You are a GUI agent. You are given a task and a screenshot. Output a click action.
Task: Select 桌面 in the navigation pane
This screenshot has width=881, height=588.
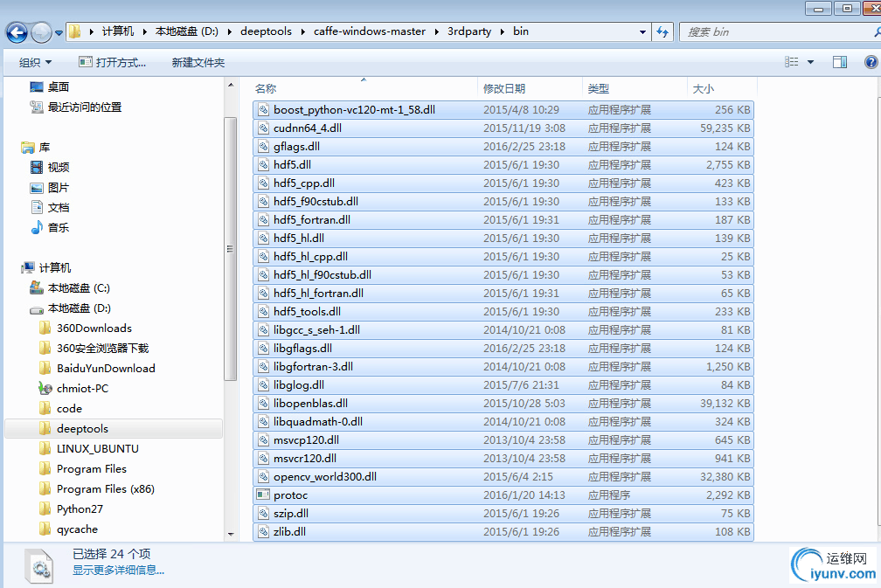(x=59, y=87)
